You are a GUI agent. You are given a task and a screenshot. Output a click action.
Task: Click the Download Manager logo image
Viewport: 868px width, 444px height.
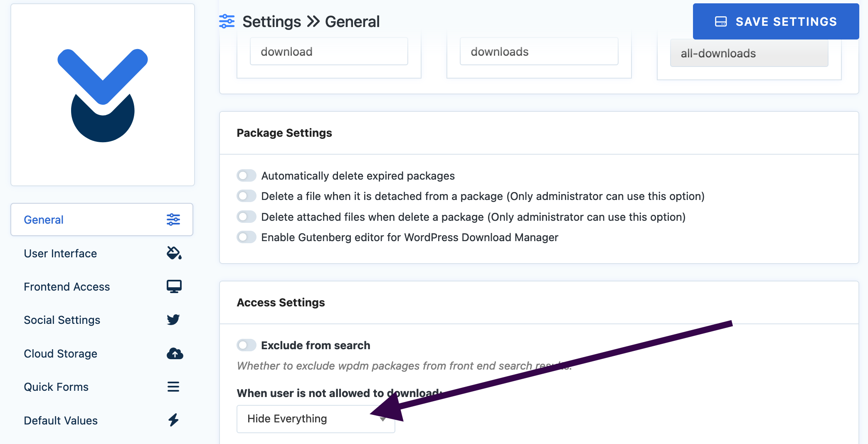pos(103,95)
